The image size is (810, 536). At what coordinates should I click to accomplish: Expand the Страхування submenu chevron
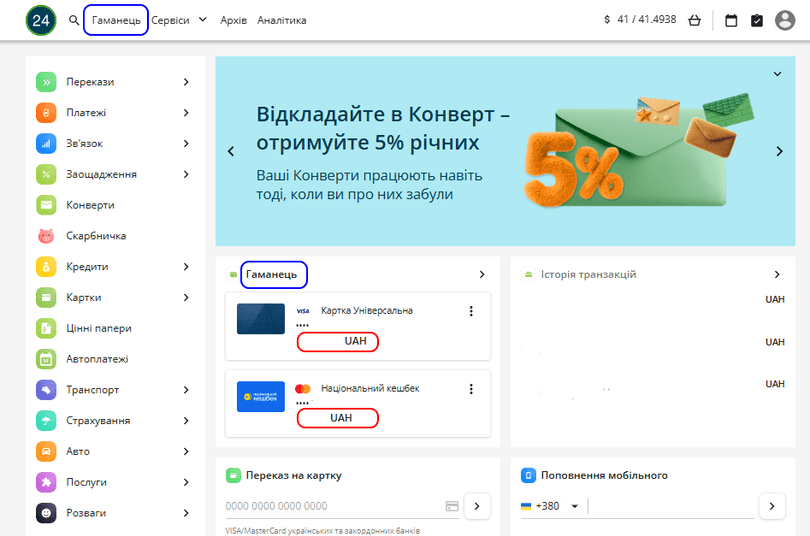click(x=186, y=421)
